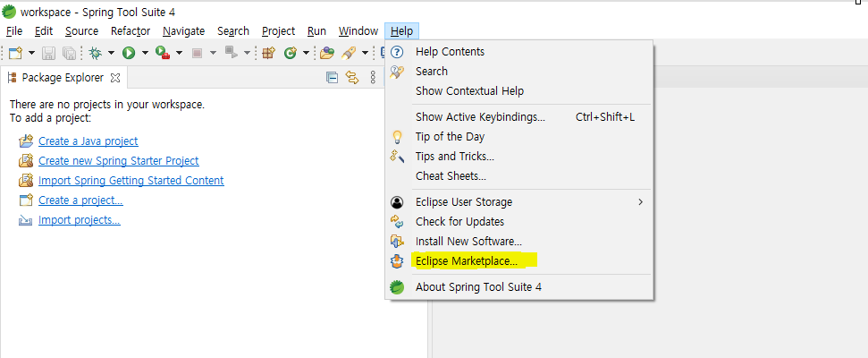Open the Project menu

coord(278,31)
